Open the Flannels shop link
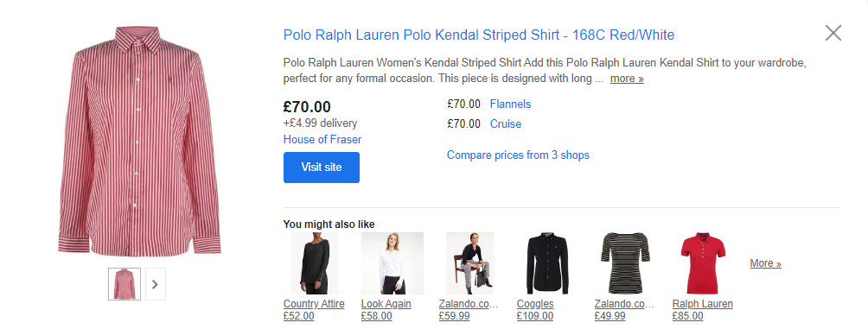The width and height of the screenshot is (868, 329). (510, 104)
